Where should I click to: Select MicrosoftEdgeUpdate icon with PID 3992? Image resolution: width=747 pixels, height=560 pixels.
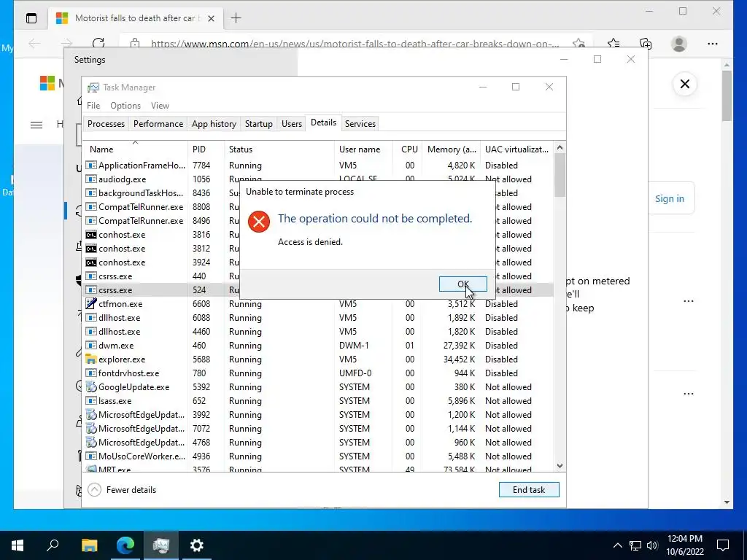click(x=91, y=414)
